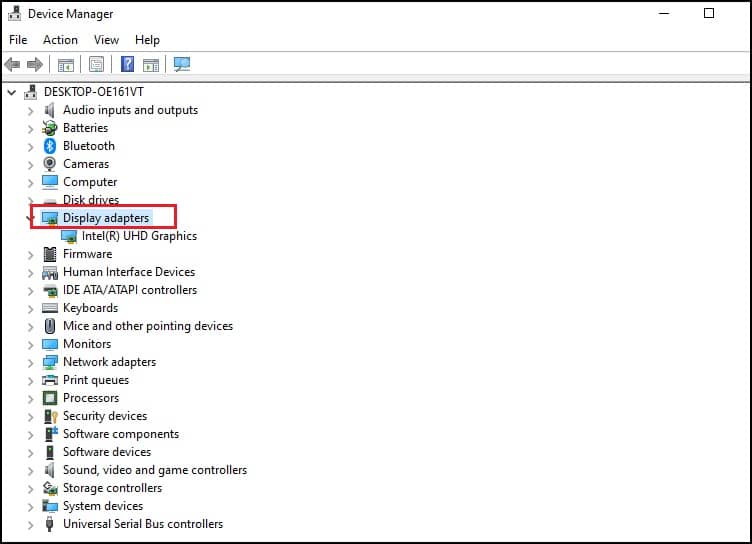Viewport: 752px width, 544px height.
Task: Expand the Audio inputs and outputs arrow
Action: (31, 111)
